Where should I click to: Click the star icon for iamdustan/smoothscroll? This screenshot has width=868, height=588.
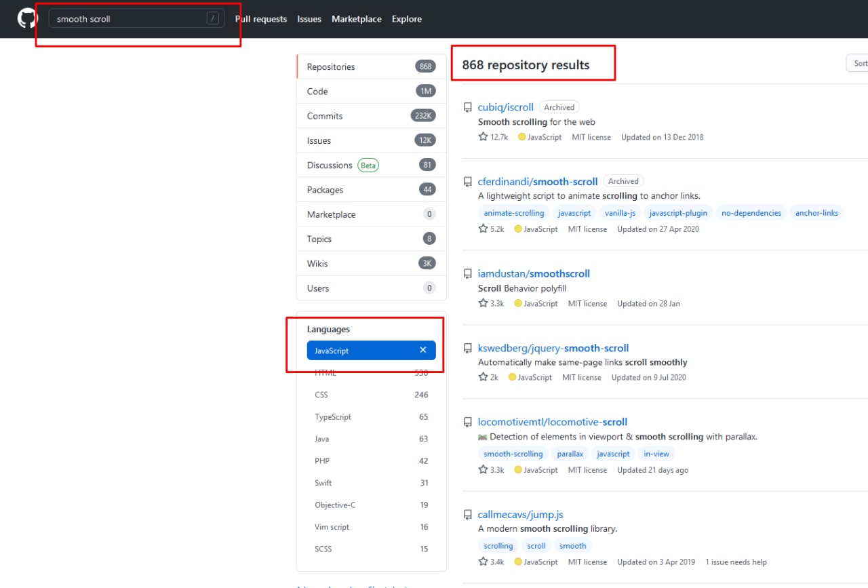tap(483, 303)
